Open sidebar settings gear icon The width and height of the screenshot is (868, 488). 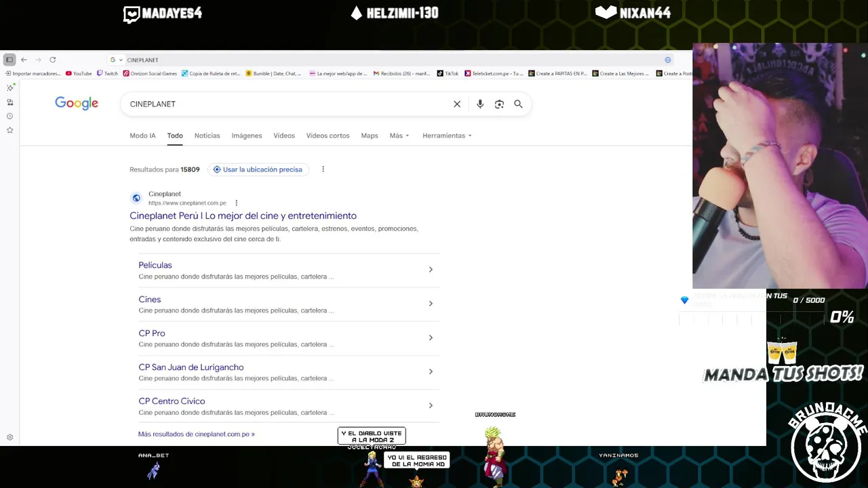[10, 437]
